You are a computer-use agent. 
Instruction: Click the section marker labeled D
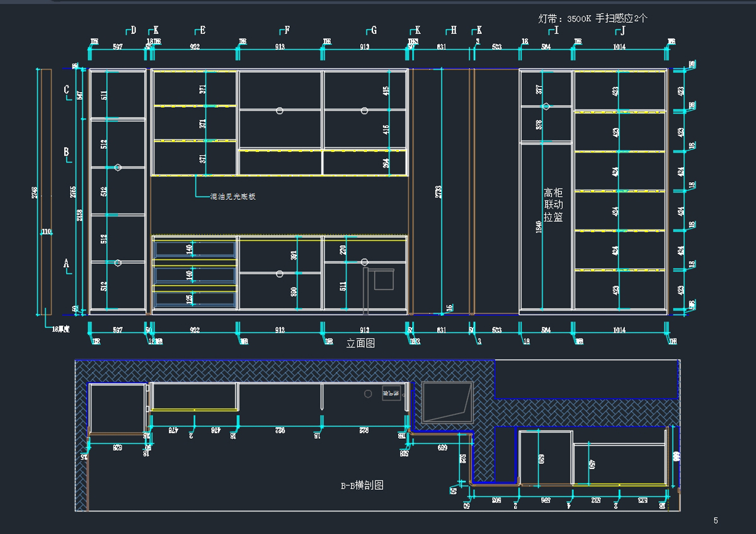click(x=132, y=30)
